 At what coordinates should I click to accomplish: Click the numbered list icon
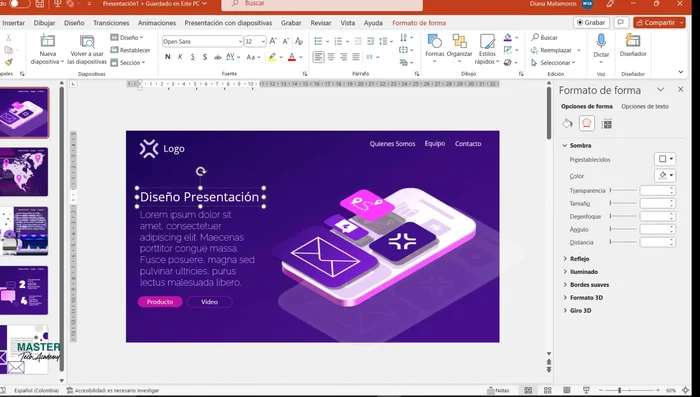(x=338, y=41)
